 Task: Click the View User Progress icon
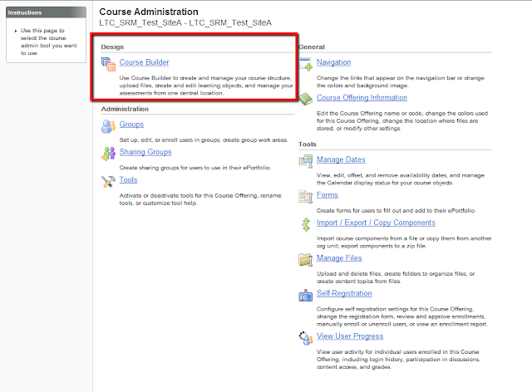point(306,338)
